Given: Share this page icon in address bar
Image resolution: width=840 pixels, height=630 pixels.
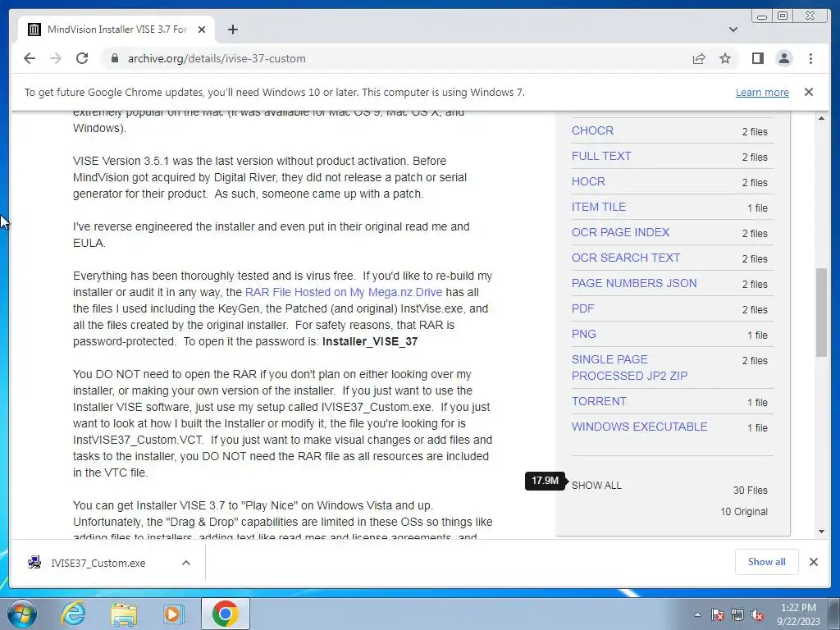Looking at the screenshot, I should pyautogui.click(x=699, y=58).
